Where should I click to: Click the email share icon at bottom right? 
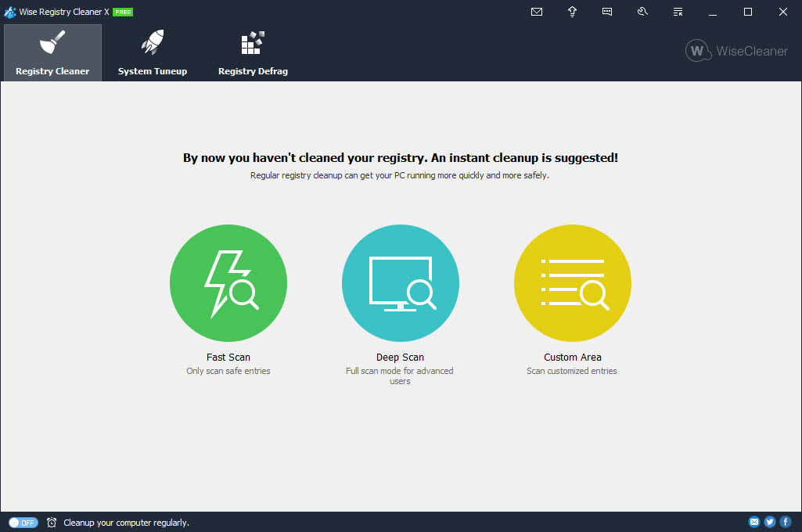click(x=753, y=522)
